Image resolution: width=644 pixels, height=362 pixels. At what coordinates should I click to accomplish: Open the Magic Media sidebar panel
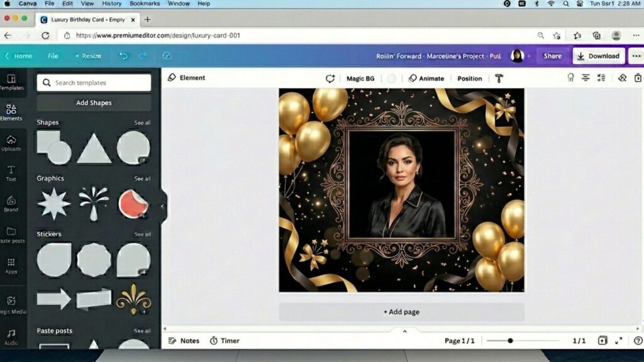11,305
